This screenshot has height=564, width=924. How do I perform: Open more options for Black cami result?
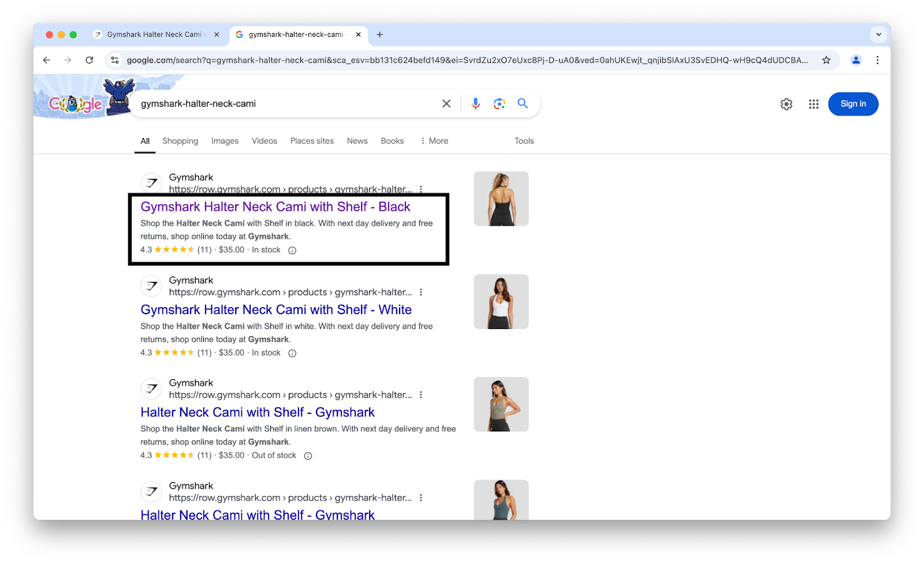pyautogui.click(x=421, y=189)
